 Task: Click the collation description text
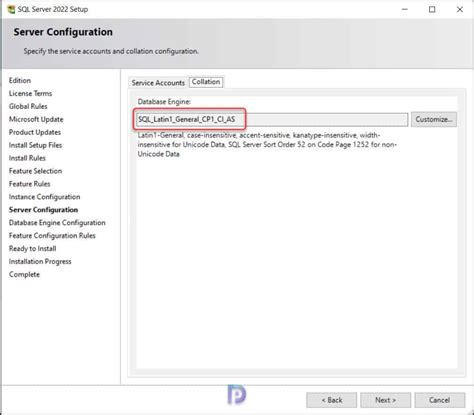tap(267, 145)
